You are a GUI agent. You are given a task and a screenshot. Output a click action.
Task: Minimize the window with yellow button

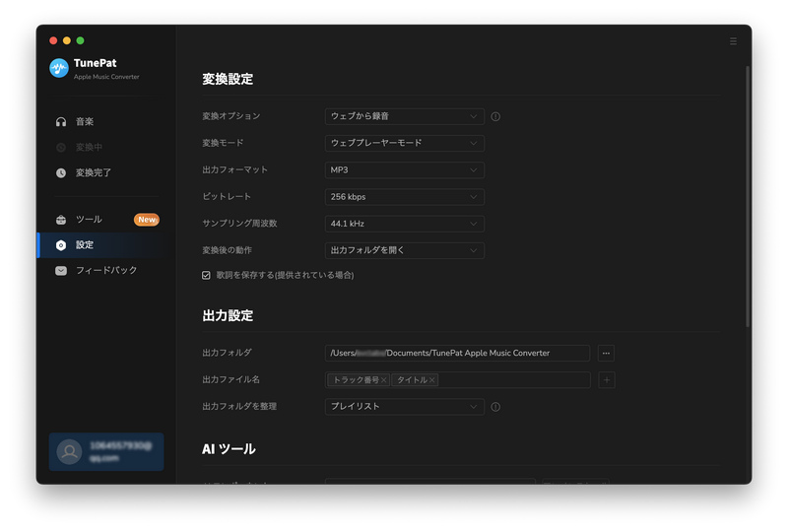[x=67, y=40]
